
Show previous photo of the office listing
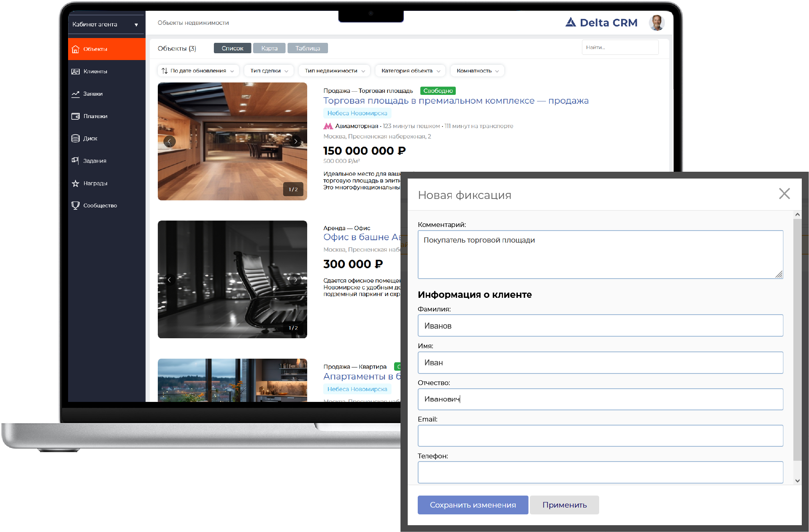[x=169, y=280]
